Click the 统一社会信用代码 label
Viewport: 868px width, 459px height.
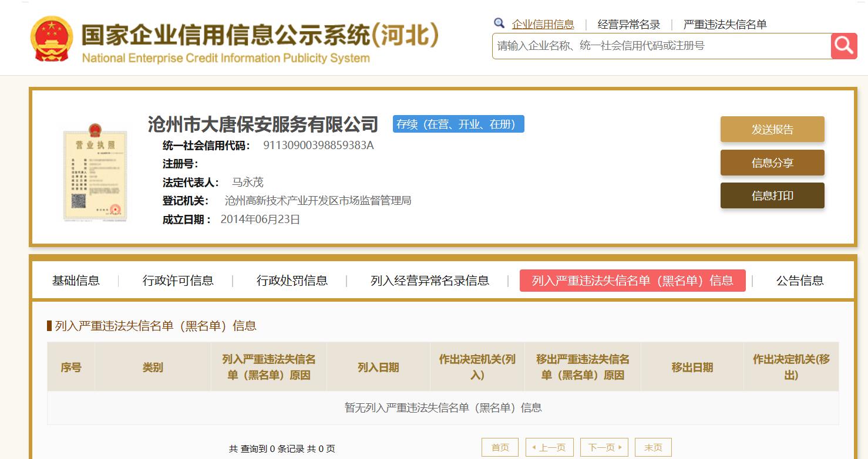pyautogui.click(x=207, y=145)
